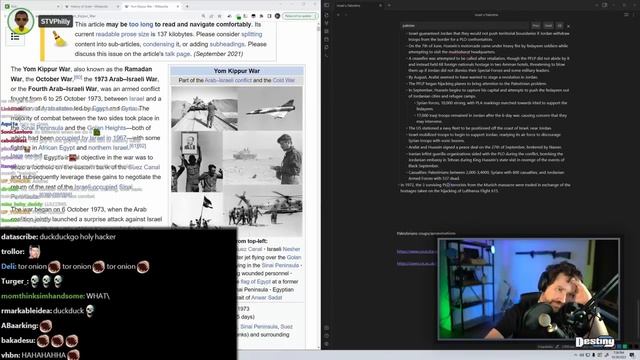Switch Obsidian note reading view icon

(x=627, y=15)
